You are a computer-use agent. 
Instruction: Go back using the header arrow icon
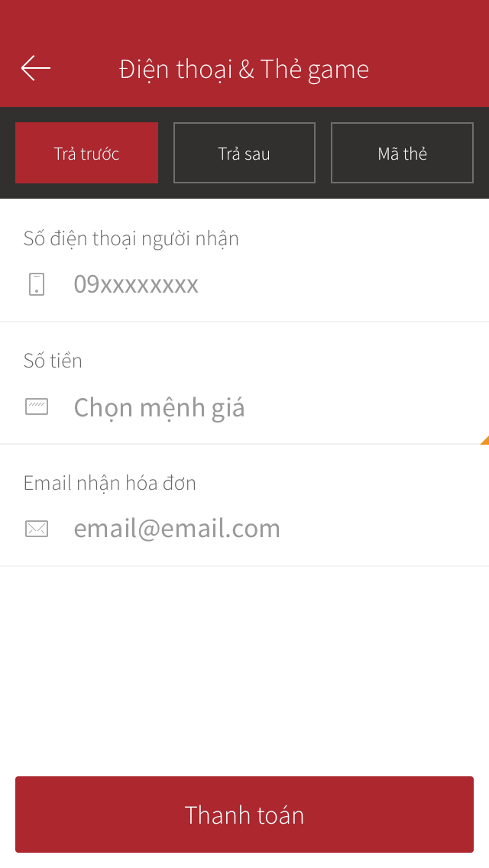tap(36, 68)
